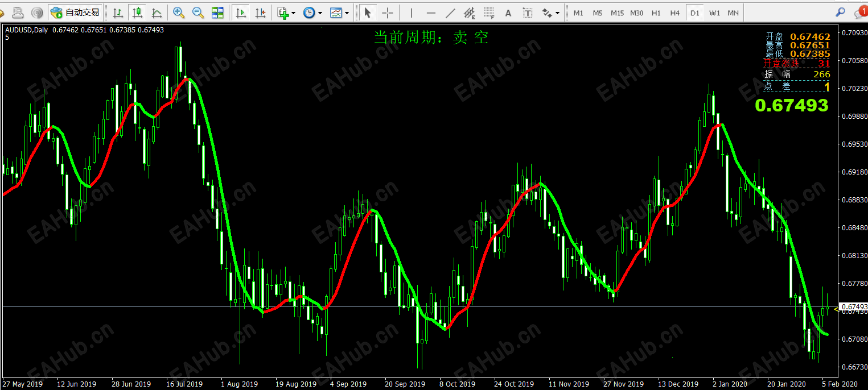
Task: Select the D1 daily timeframe
Action: tap(694, 13)
